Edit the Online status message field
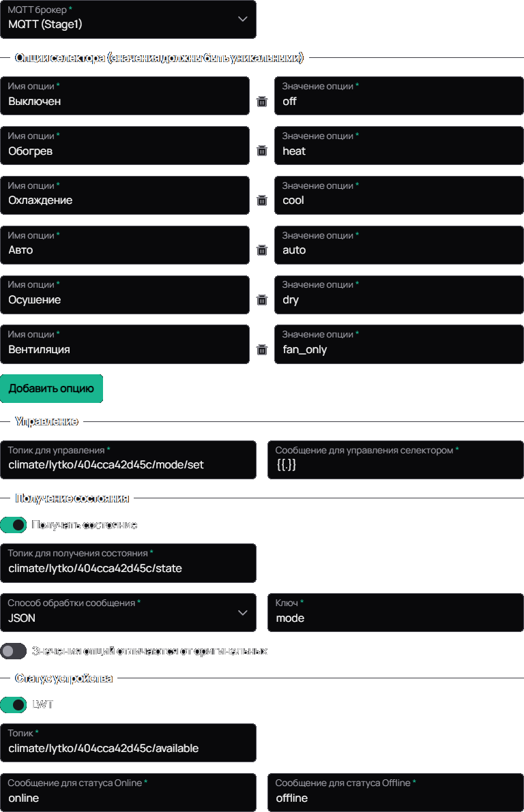The height and width of the screenshot is (812, 524). pyautogui.click(x=128, y=792)
